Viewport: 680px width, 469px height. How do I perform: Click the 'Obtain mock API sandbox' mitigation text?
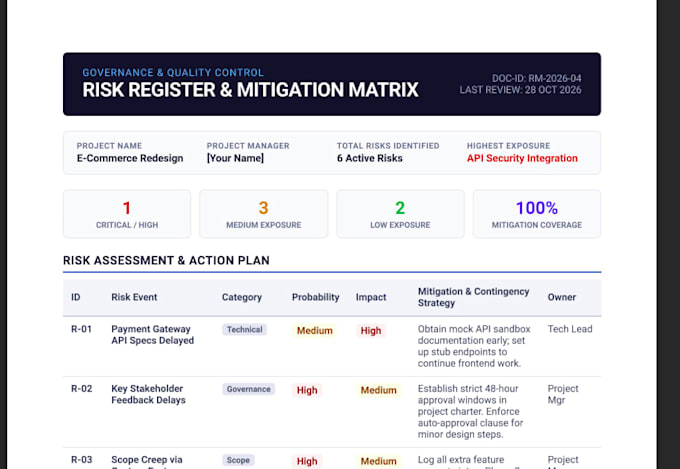(474, 329)
